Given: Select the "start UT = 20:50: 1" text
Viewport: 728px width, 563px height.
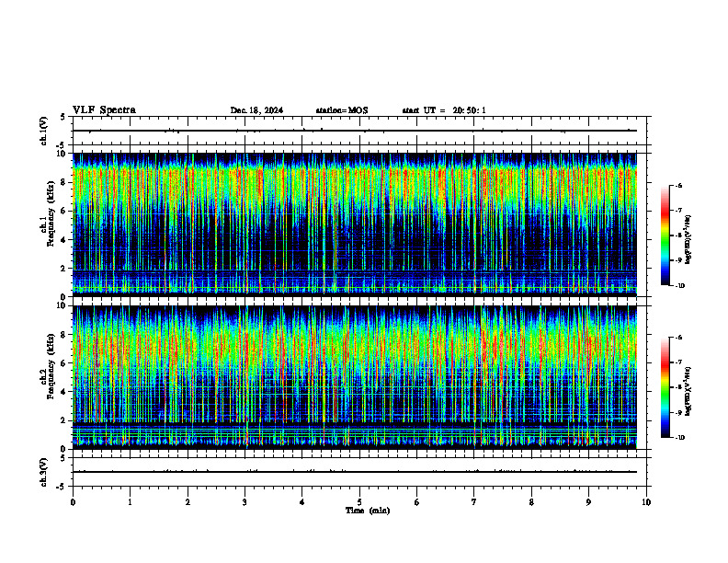Looking at the screenshot, I should tap(444, 110).
